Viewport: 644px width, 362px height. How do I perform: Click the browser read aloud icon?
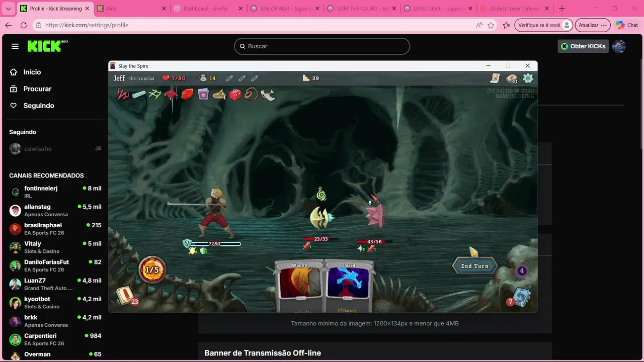[479, 25]
